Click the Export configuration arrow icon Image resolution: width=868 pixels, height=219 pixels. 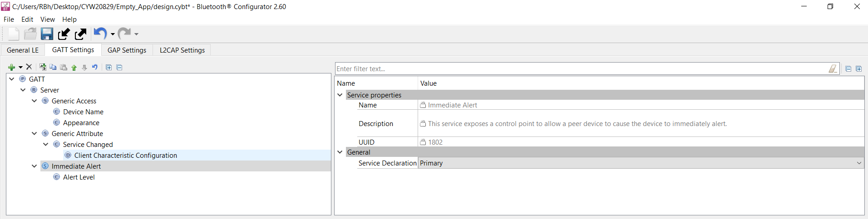click(x=80, y=34)
